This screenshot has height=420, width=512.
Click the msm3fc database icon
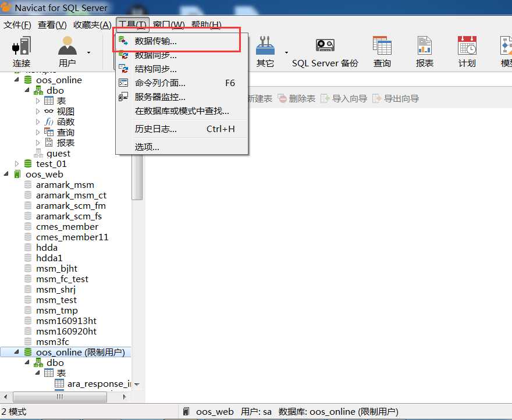pos(28,341)
